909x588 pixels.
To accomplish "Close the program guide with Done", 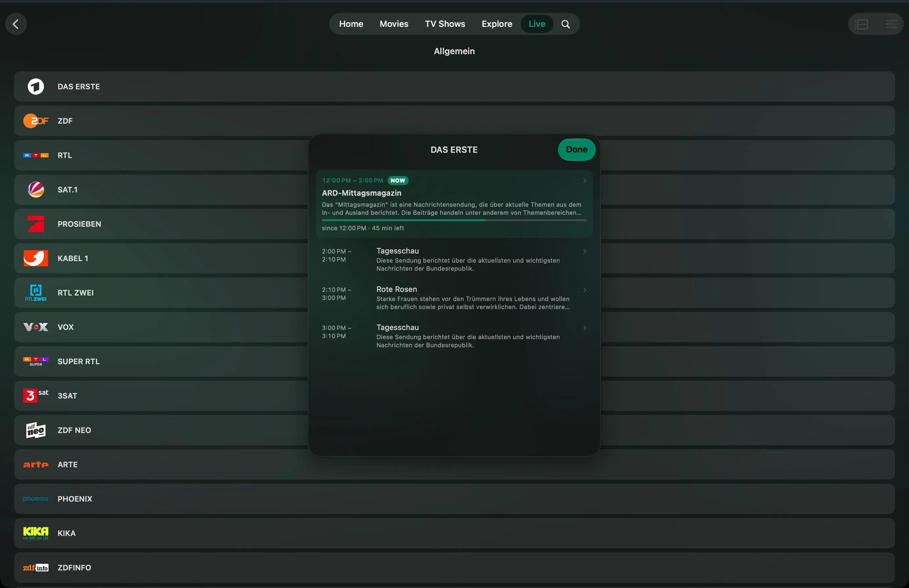I will [x=577, y=150].
